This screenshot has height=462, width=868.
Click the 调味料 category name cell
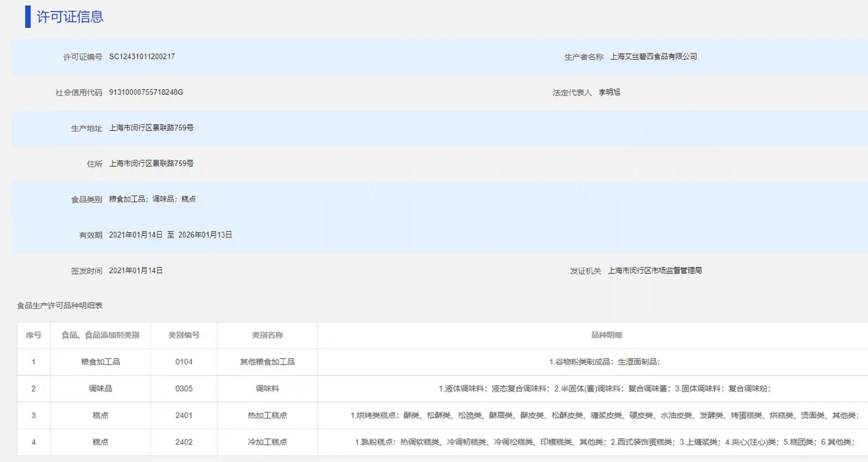click(267, 388)
